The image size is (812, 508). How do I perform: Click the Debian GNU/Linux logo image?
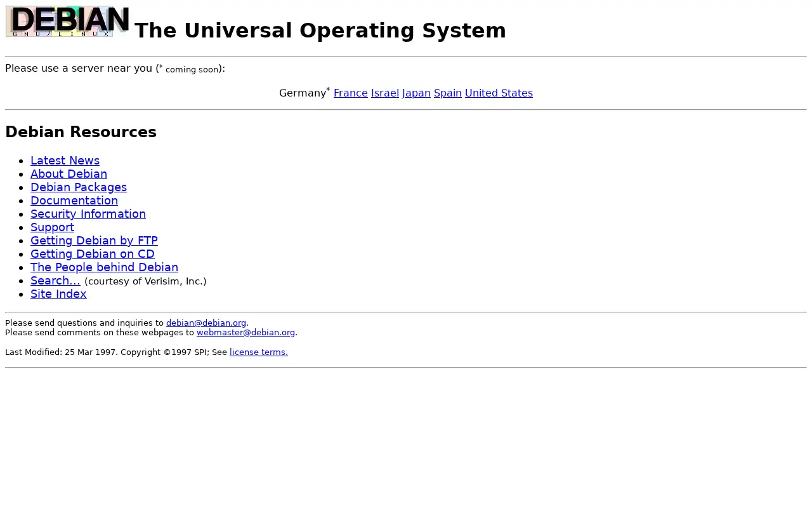pos(67,22)
